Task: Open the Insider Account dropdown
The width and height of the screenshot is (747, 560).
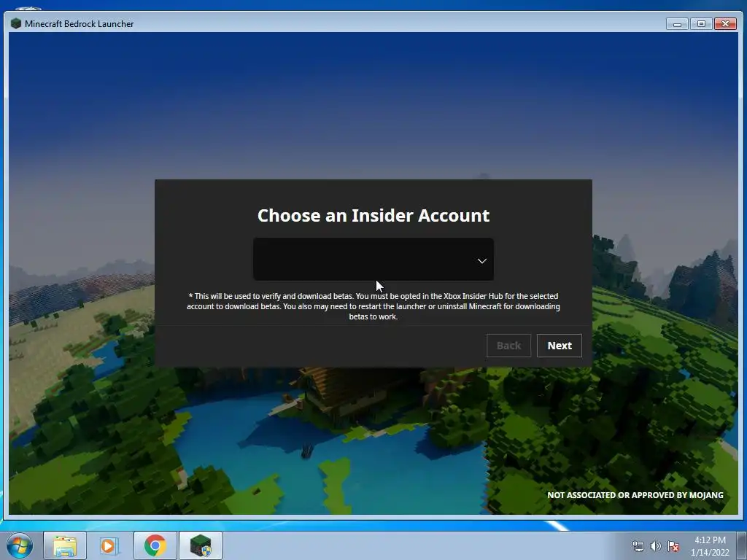Action: [x=373, y=260]
